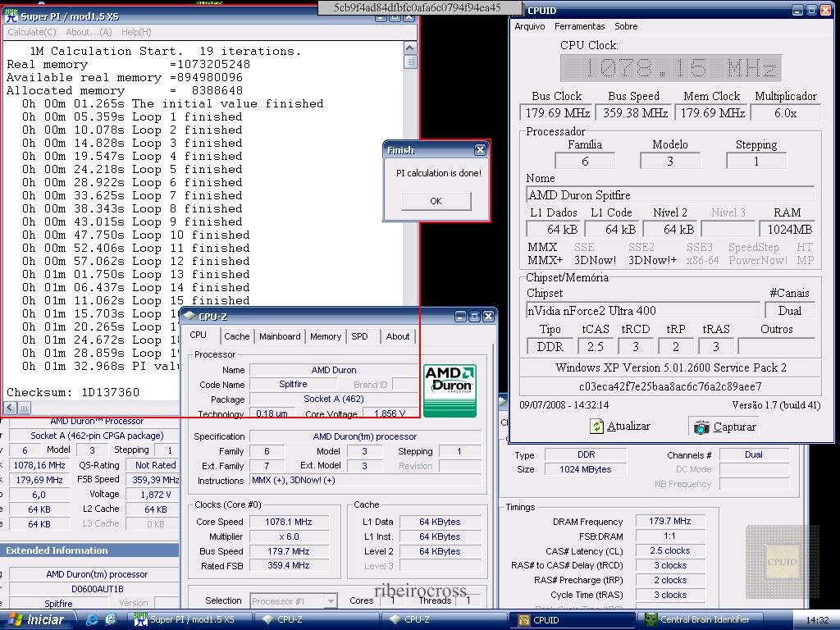Click the Multiplicador 6.0x field

[x=786, y=113]
